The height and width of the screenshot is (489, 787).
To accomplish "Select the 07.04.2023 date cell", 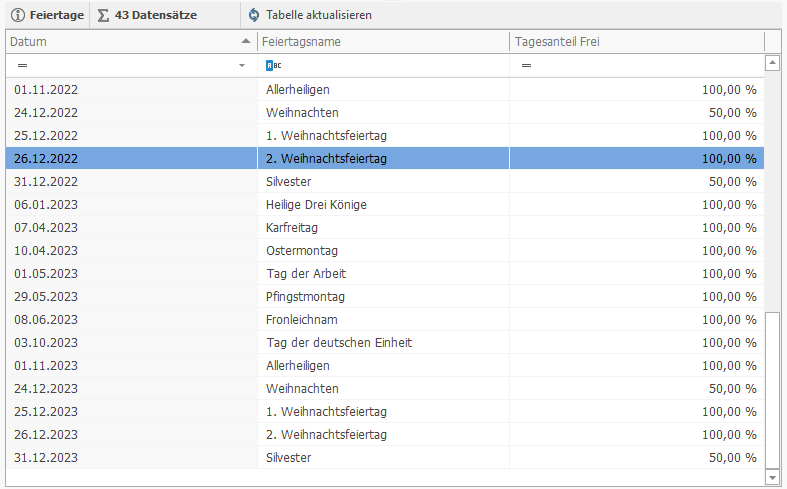I will point(132,227).
